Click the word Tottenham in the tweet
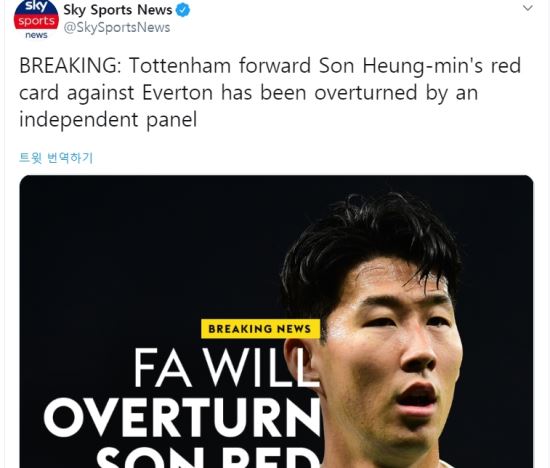Viewport: 550px width, 468px height. [x=180, y=66]
